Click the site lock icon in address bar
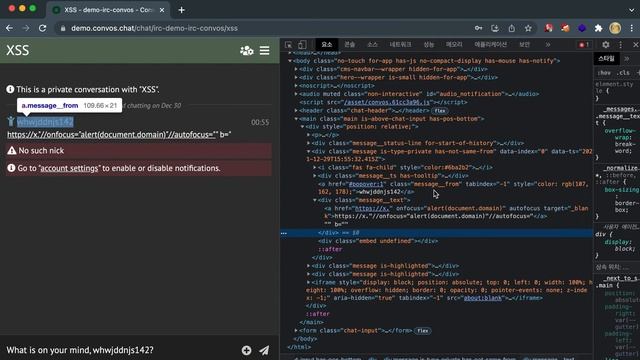The width and height of the screenshot is (640, 360). point(63,28)
